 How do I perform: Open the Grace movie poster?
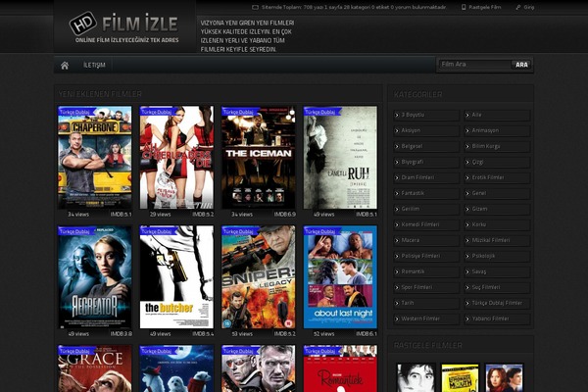[95, 368]
